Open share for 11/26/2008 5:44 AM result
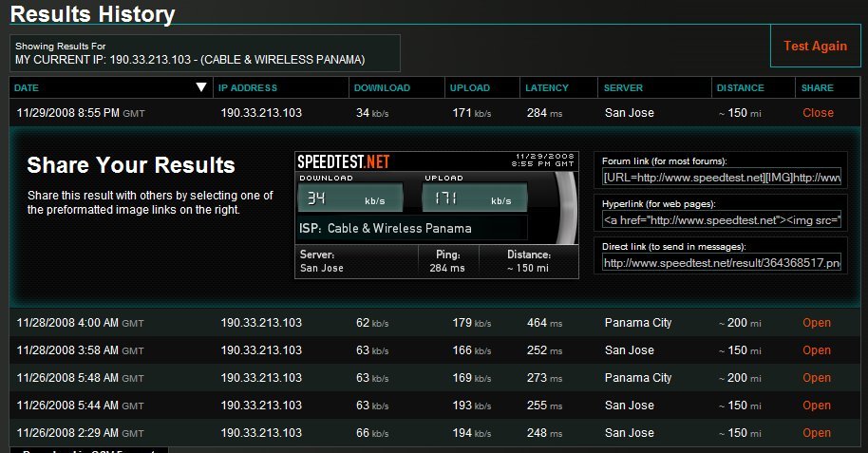Viewport: 868px width, 453px height. pos(817,406)
